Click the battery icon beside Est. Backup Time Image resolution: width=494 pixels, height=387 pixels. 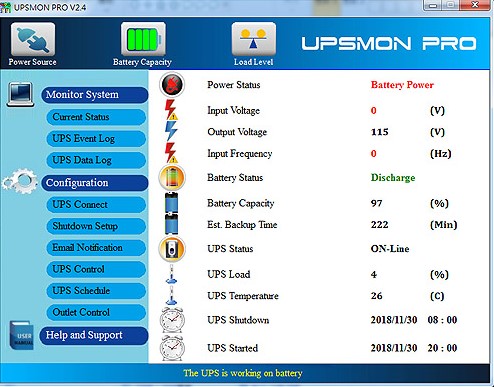[171, 224]
